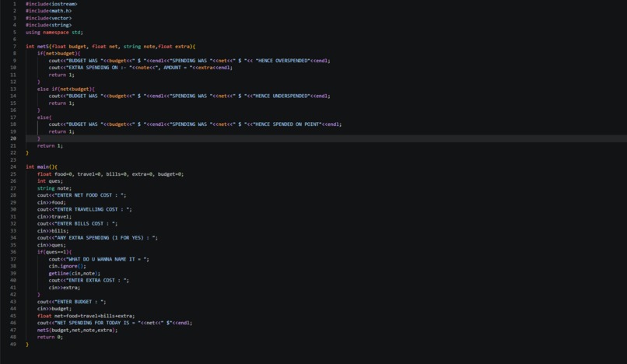Click the 'return 0;' line

coord(50,338)
